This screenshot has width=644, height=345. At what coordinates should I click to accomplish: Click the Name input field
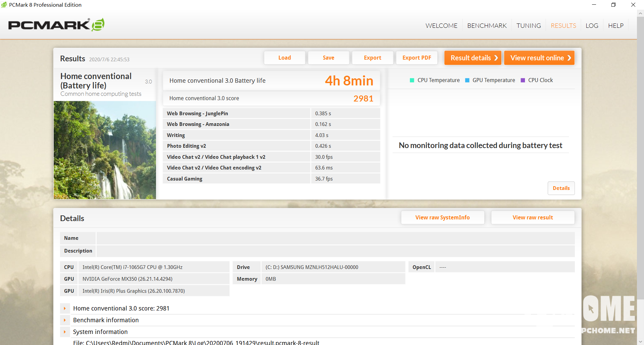335,238
